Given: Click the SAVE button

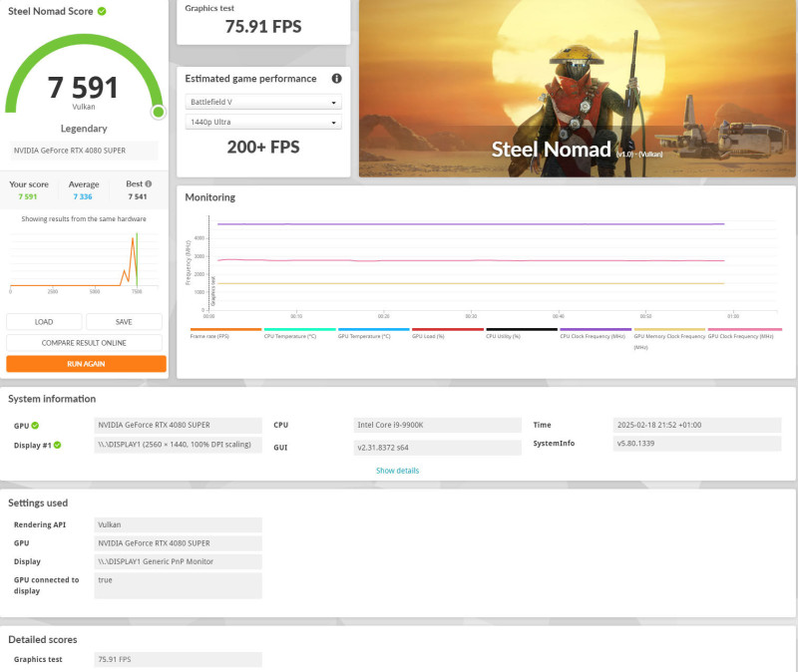Looking at the screenshot, I should click(124, 322).
